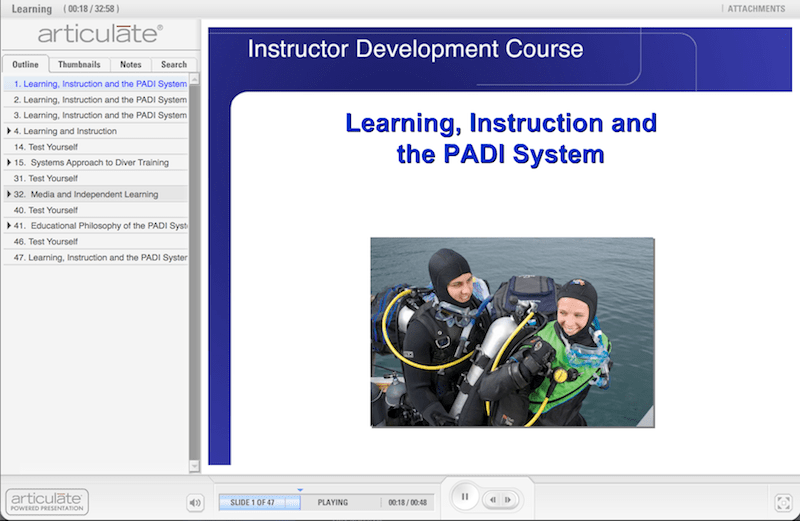Expand section 15 Systems Approach to Diver Training

(x=9, y=162)
